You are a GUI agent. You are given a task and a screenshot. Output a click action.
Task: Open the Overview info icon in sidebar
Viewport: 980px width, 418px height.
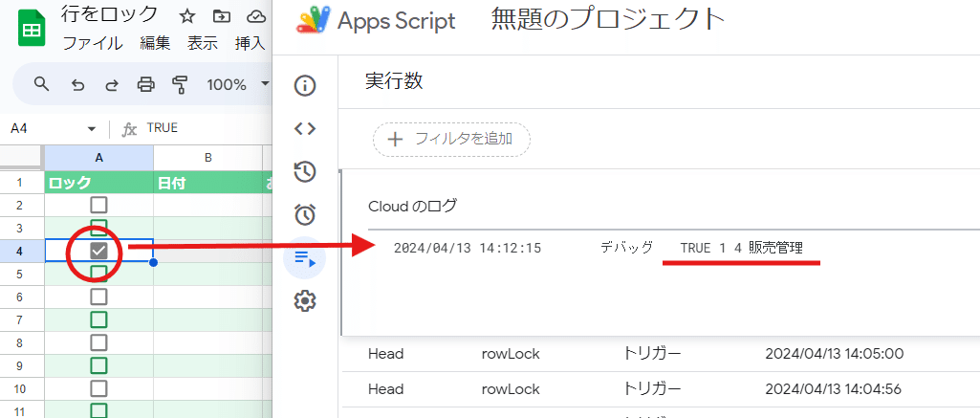pos(305,85)
